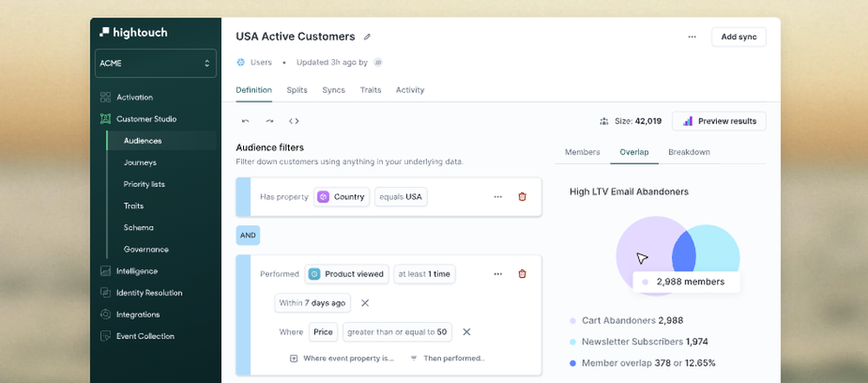Click the Size: 42,019 text
The image size is (868, 383).
[638, 122]
